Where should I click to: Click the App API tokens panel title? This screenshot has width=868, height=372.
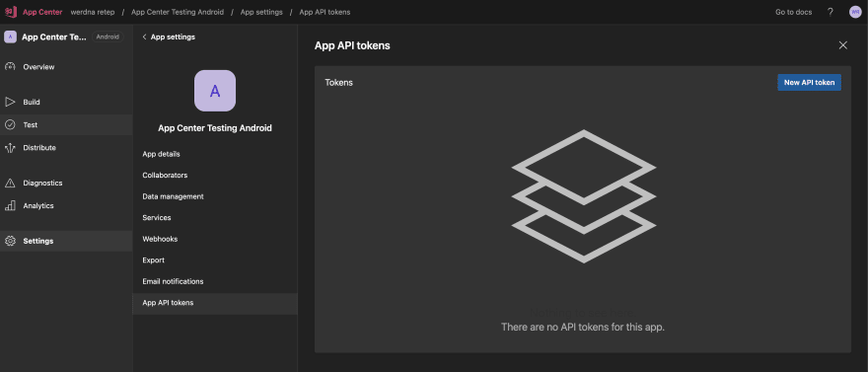point(352,46)
